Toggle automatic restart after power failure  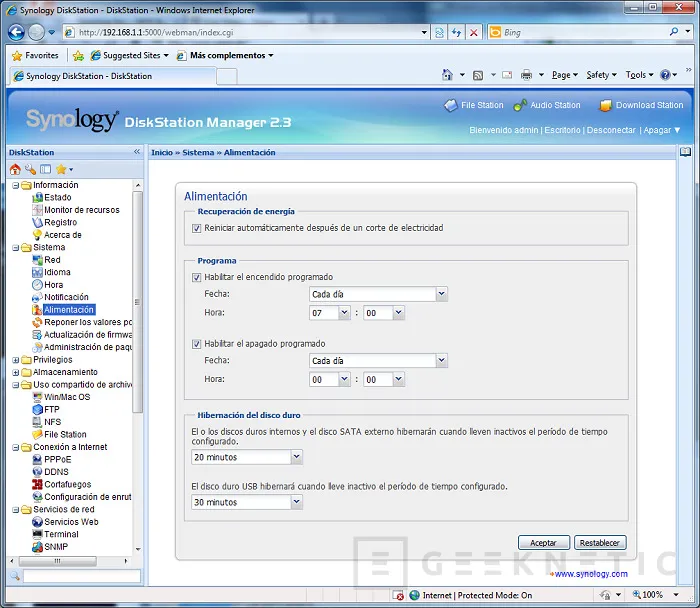196,229
